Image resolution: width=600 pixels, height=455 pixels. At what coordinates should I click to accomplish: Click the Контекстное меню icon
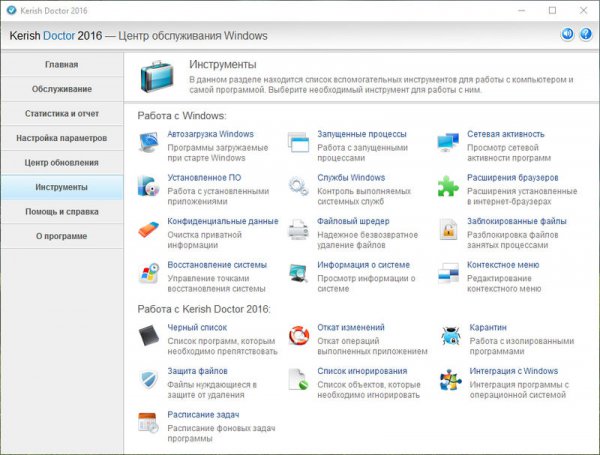448,273
